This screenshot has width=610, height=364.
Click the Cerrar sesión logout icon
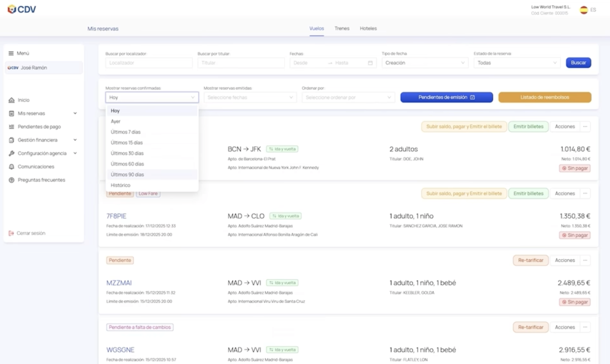[11, 233]
